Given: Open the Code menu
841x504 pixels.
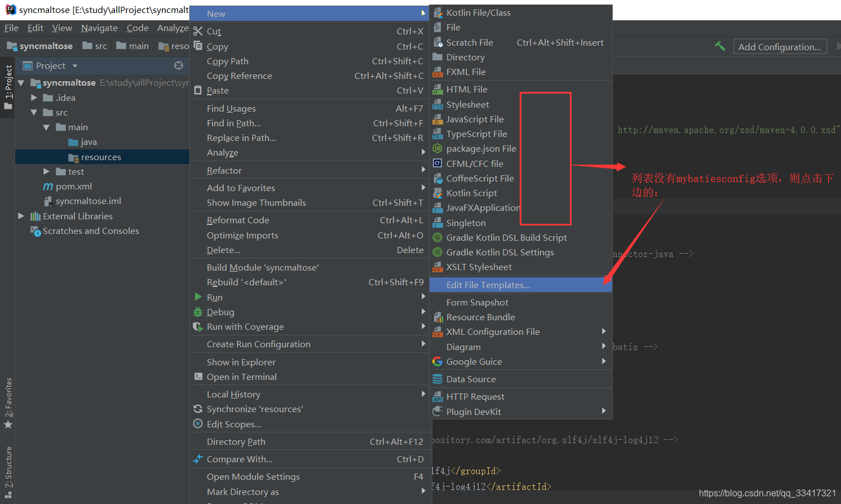Looking at the screenshot, I should point(138,28).
